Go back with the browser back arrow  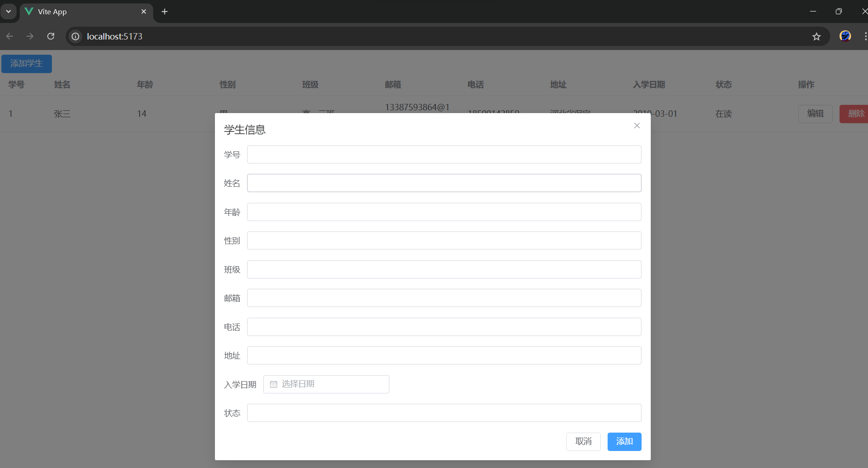[x=10, y=36]
